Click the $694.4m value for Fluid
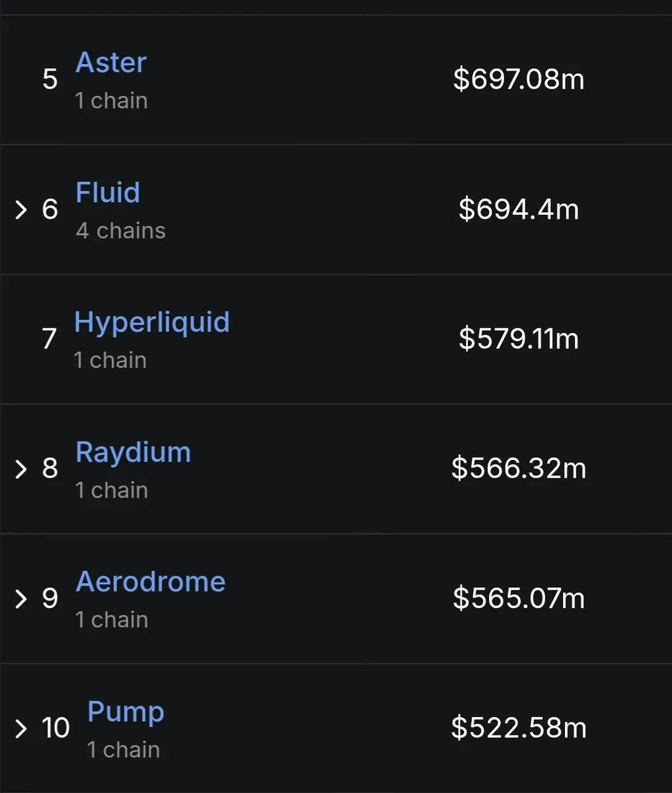The width and height of the screenshot is (672, 793). (x=519, y=209)
